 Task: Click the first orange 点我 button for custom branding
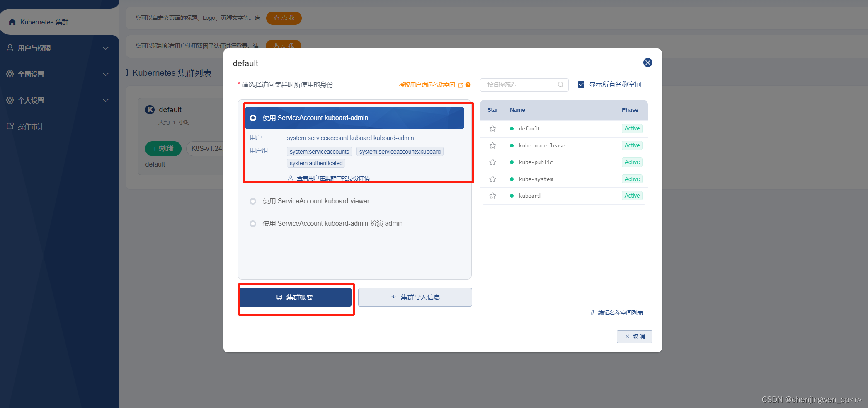pos(284,18)
